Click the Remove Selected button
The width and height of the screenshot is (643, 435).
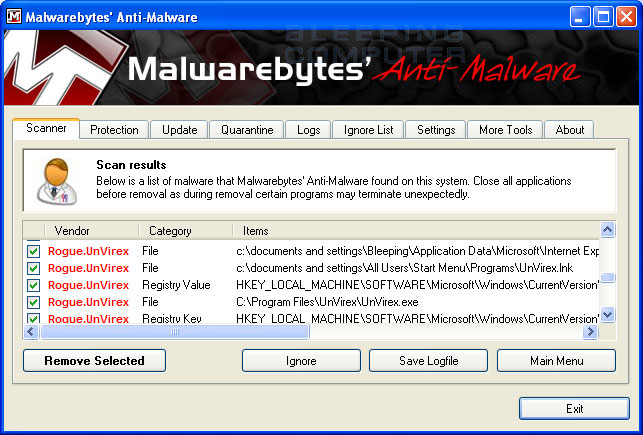pyautogui.click(x=94, y=361)
